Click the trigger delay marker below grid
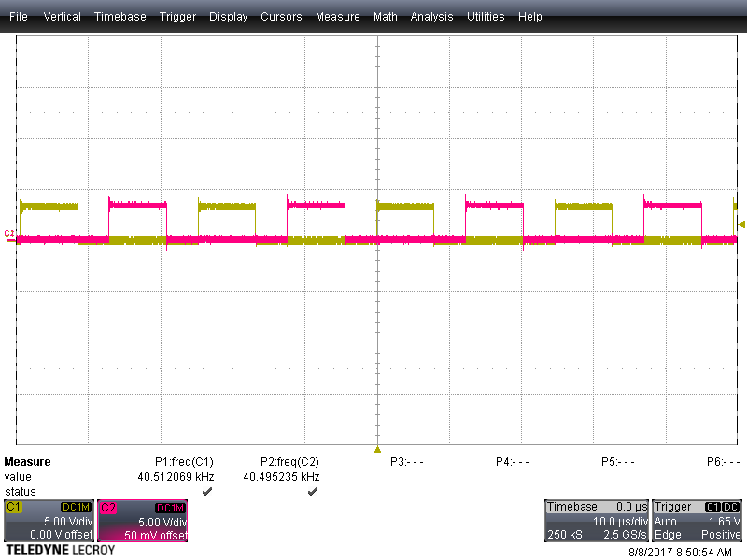 pyautogui.click(x=378, y=450)
